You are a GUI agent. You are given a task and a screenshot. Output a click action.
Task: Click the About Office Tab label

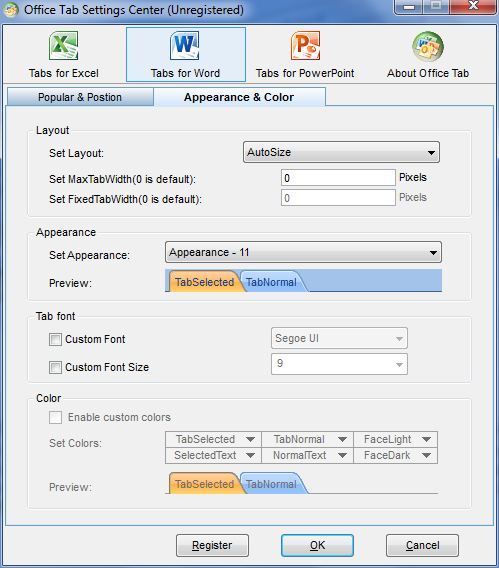point(428,73)
